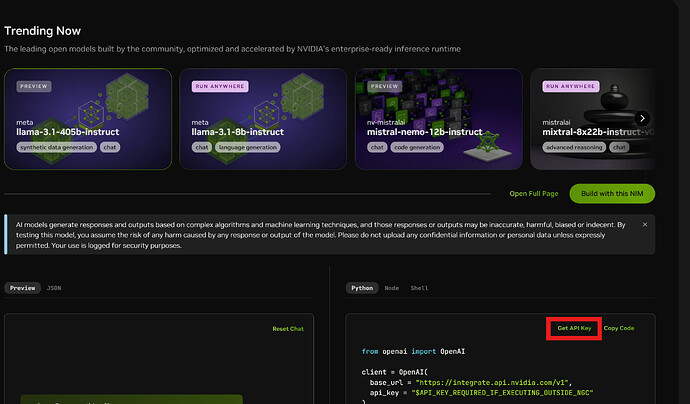Select the Node code tab
690x404 pixels.
[x=392, y=288]
